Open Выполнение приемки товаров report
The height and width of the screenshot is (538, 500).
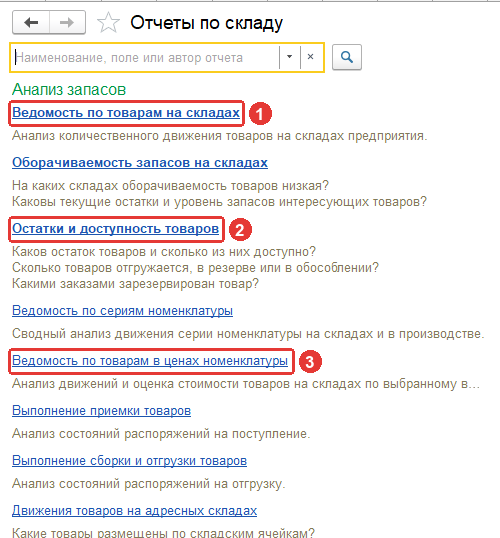(102, 410)
